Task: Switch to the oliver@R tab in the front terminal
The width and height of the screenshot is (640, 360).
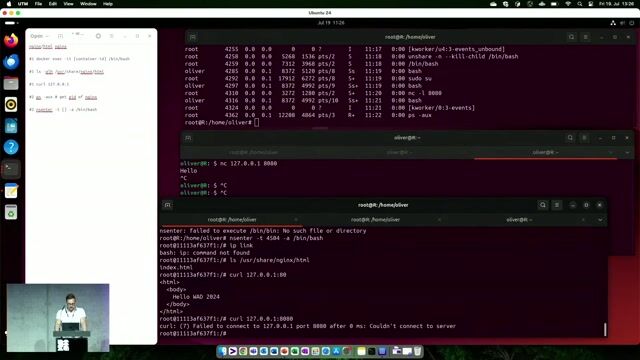Action: click(x=519, y=220)
